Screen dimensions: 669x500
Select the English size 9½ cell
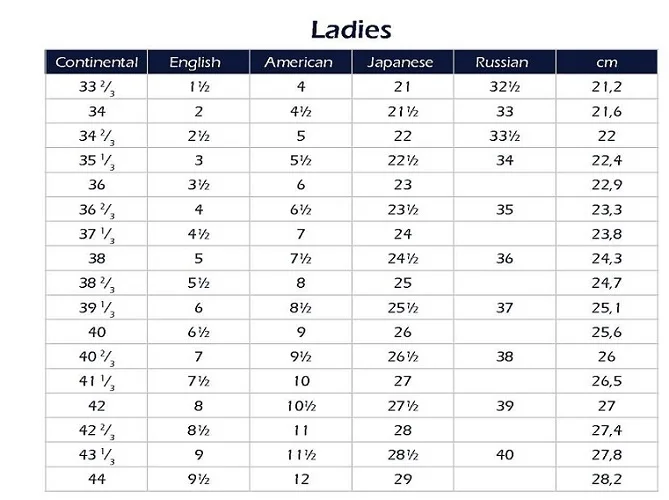198,479
